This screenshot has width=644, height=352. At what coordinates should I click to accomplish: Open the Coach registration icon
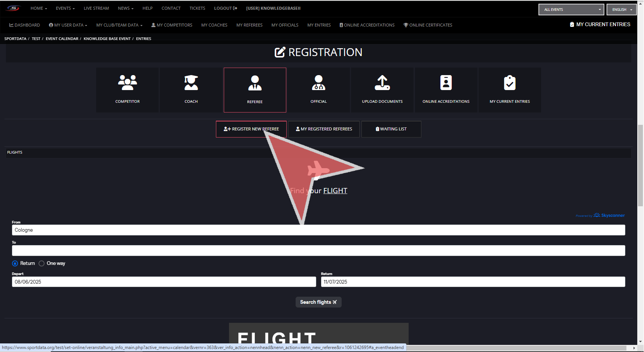pos(191,83)
